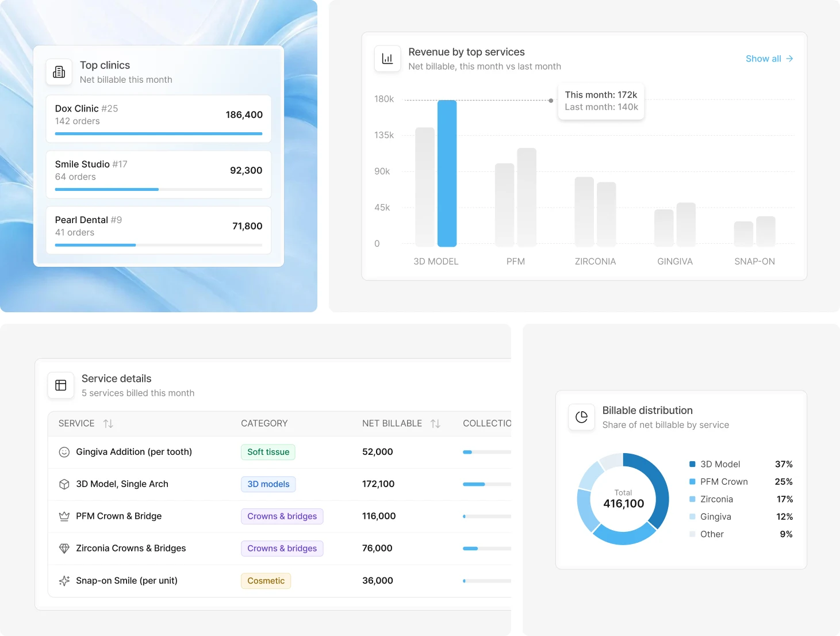This screenshot has width=840, height=636.
Task: Click the bar chart icon beside Revenue by top services
Action: (388, 59)
